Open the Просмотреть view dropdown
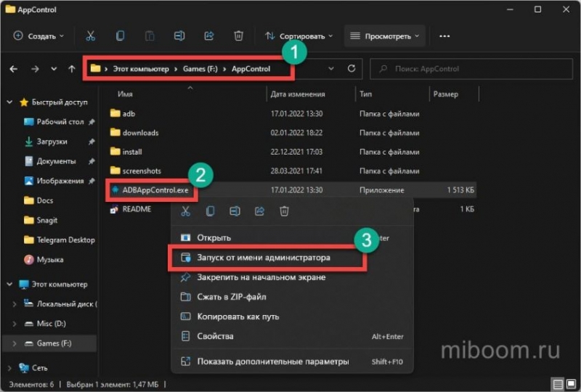The image size is (581, 392). click(385, 36)
